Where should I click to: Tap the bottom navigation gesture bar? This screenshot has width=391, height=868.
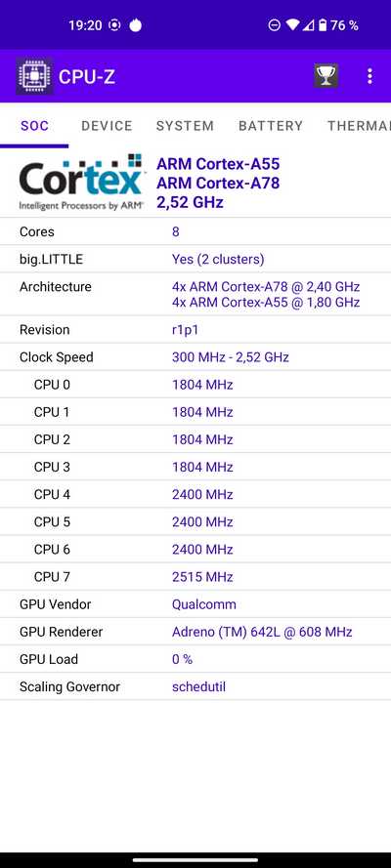[195, 859]
